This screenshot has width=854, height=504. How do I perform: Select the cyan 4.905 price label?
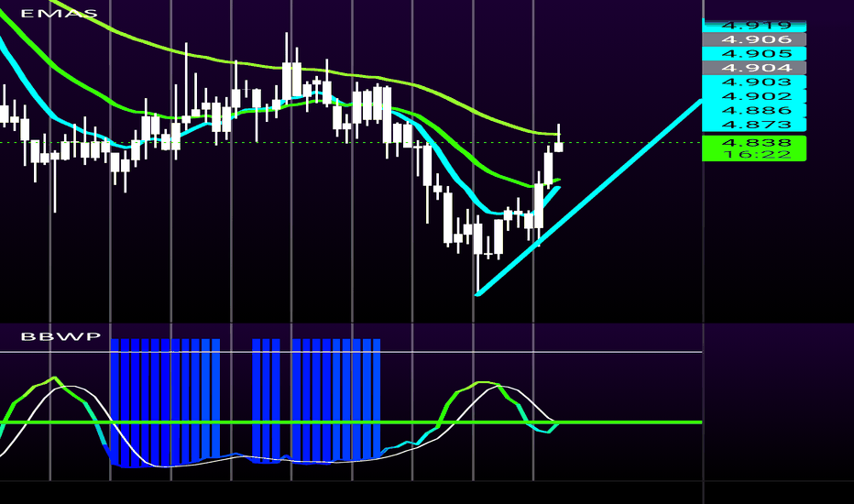pyautogui.click(x=754, y=53)
